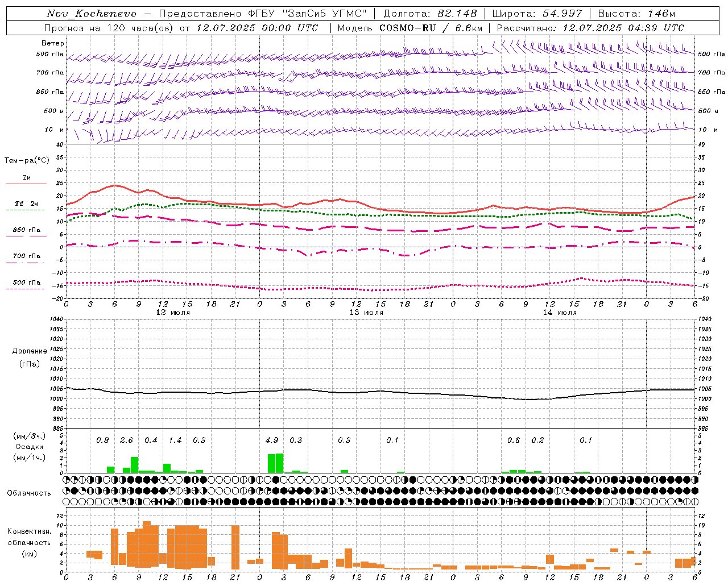The height and width of the screenshot is (582, 728).
Task: Click the 0.4 precipitation total
Action: coord(151,440)
